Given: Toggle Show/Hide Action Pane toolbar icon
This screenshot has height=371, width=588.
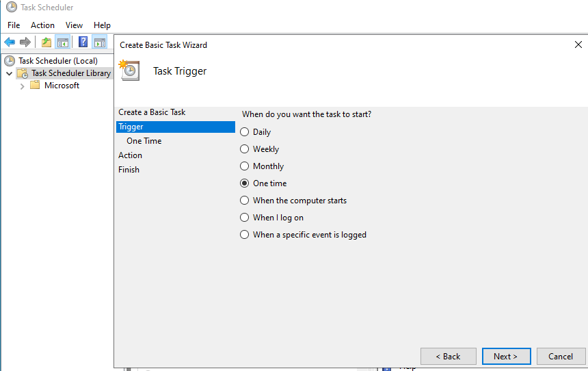Looking at the screenshot, I should pos(99,42).
